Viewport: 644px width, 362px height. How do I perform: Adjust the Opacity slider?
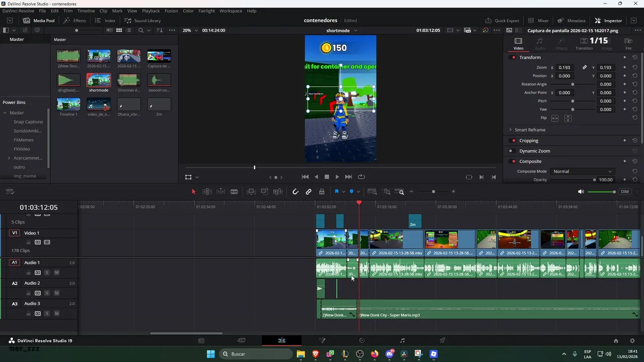click(x=573, y=179)
